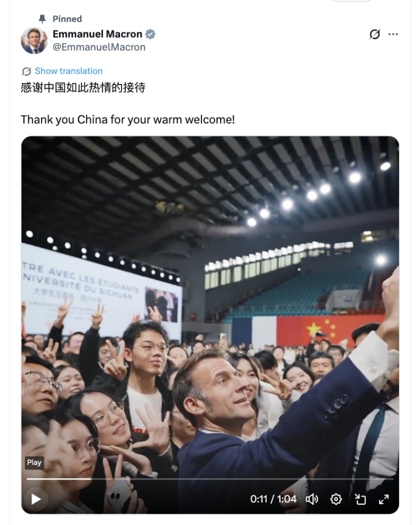Click the Emmanuel Macron display name
The width and height of the screenshot is (420, 525).
click(97, 34)
